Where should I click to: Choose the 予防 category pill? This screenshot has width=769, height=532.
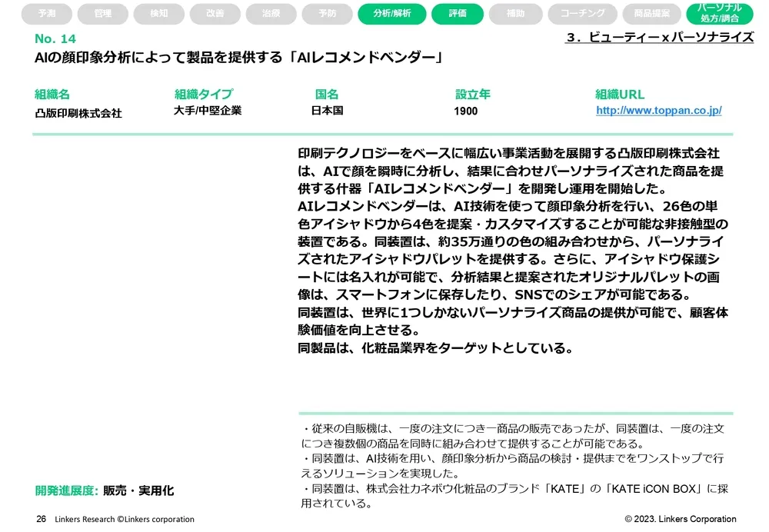(x=328, y=13)
